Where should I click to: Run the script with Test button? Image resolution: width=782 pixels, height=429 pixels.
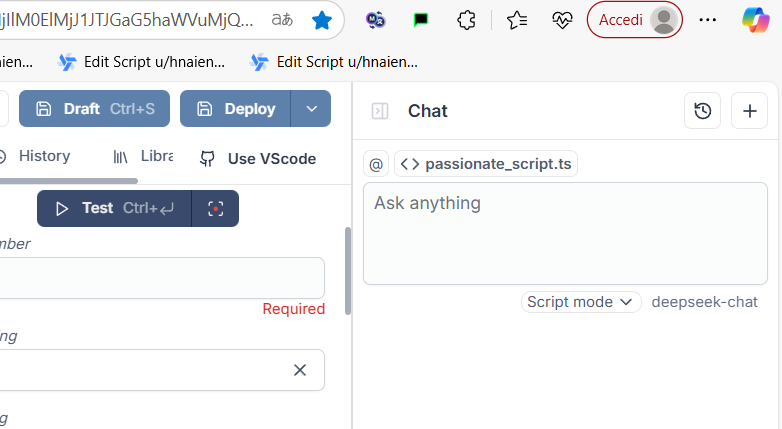coord(114,209)
